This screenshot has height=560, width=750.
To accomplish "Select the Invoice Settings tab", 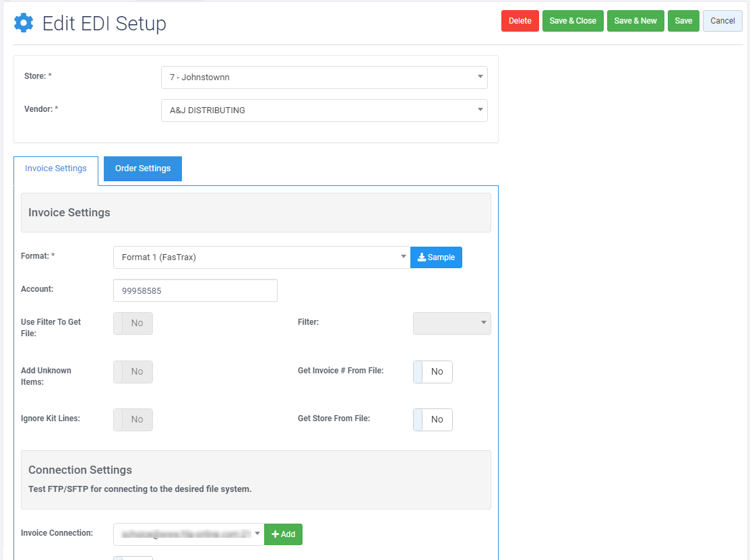I will click(56, 168).
